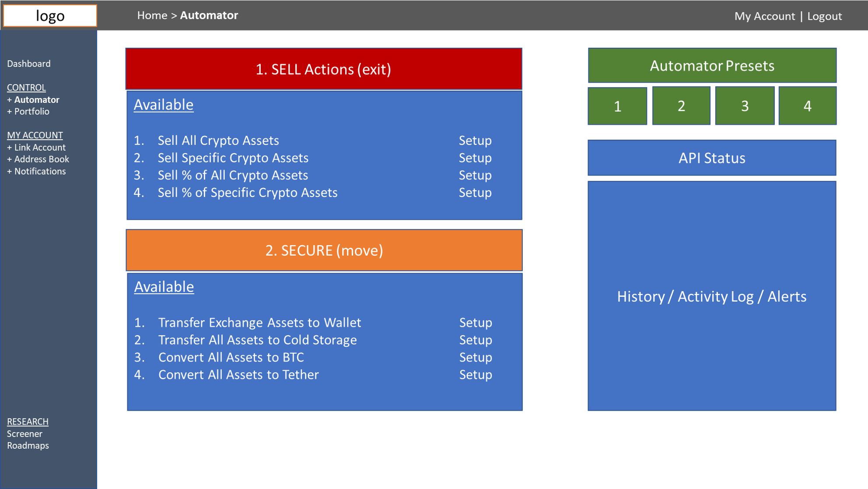Screen dimensions: 868x489
Task: Setup Sell % of Specific Crypto Assets
Action: click(475, 193)
